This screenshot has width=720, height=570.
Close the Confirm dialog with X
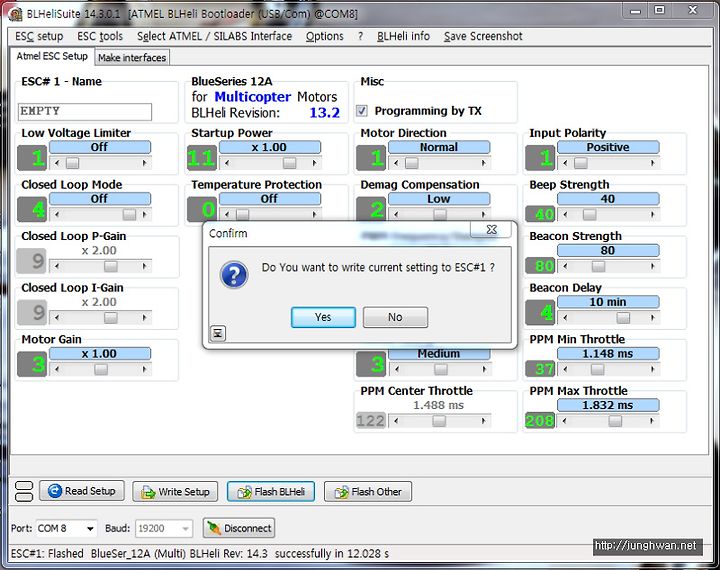coord(491,229)
